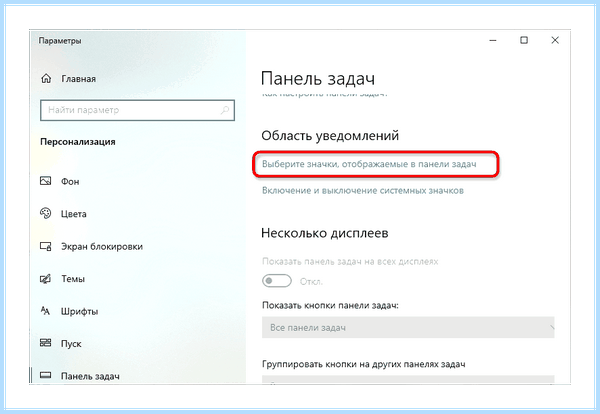Click the search magnifier icon
The image size is (600, 414).
coord(225,110)
